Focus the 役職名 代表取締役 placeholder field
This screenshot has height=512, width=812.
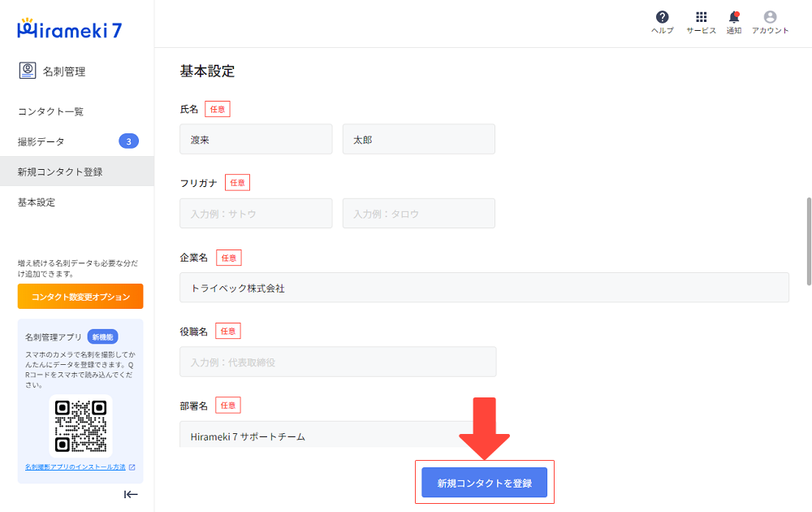pos(338,362)
